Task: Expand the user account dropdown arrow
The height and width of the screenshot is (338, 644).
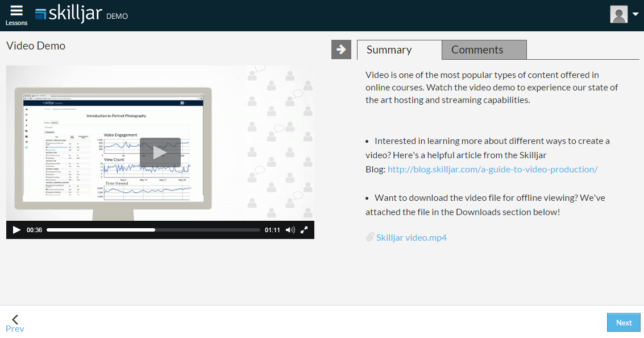Action: pos(635,15)
